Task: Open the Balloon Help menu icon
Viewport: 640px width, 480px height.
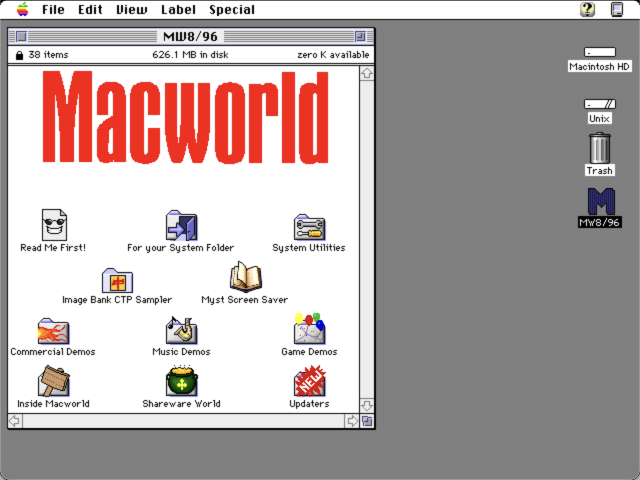Action: point(587,9)
